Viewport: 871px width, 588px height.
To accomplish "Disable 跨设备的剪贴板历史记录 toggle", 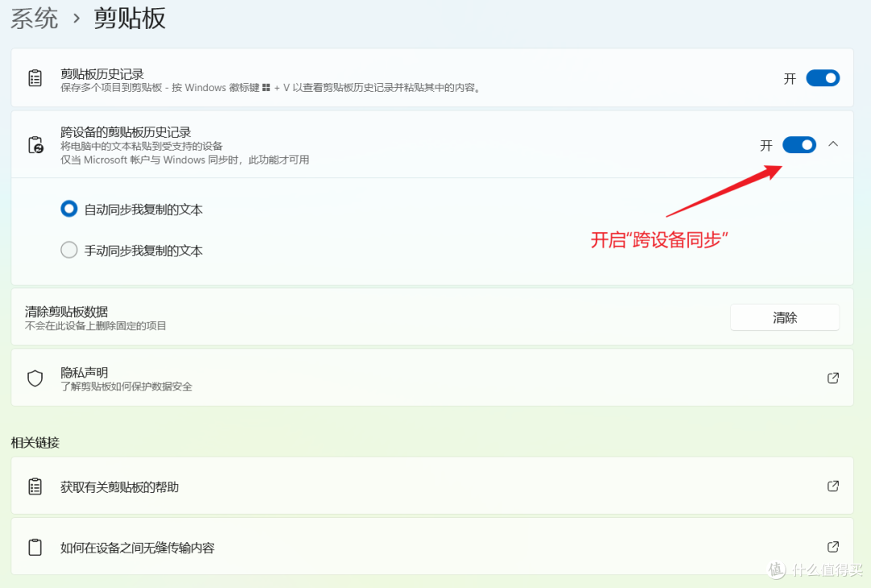I will tap(798, 145).
